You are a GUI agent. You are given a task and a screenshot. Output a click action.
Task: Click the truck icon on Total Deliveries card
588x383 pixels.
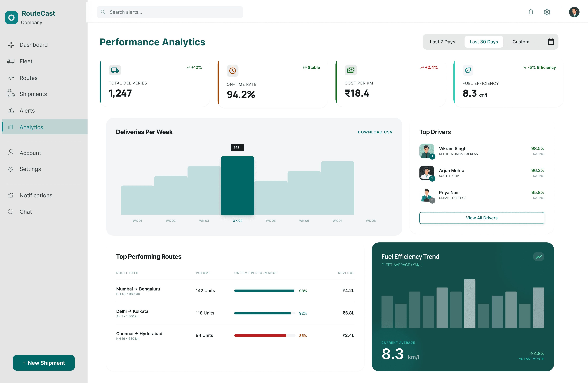[115, 70]
